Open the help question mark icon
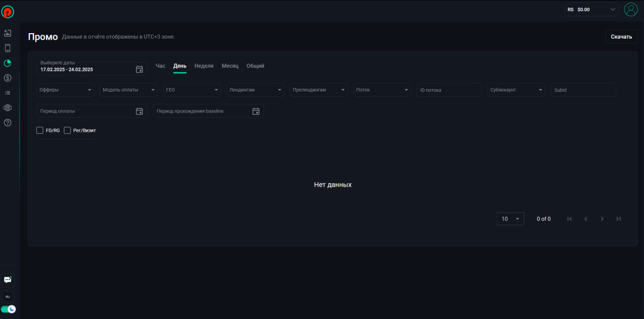The width and height of the screenshot is (644, 319). tap(8, 123)
